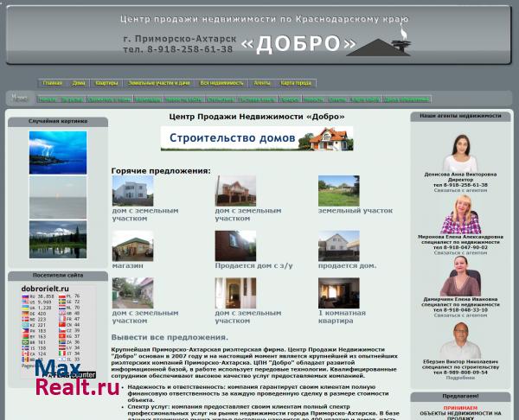The height and width of the screenshot is (420, 519).
Task: Click the магазин offer link
Action: [x=128, y=265]
